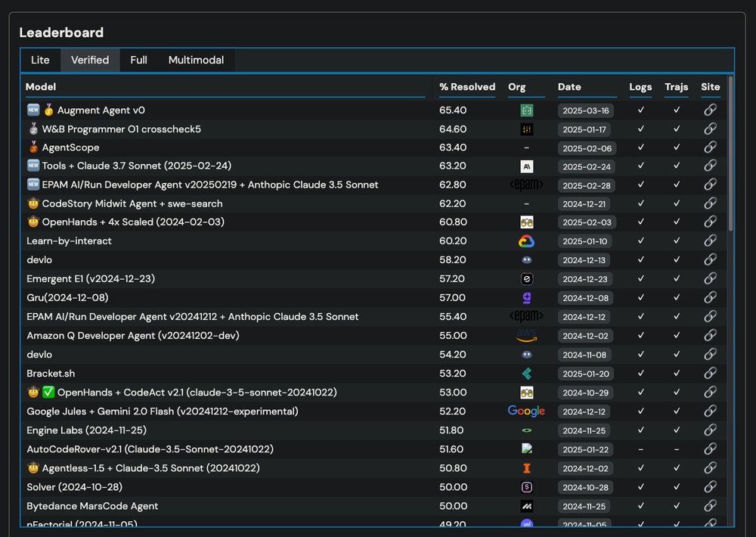Screen dimensions: 756x537
Task: Click the 62.80 resolved score
Action: tap(453, 185)
